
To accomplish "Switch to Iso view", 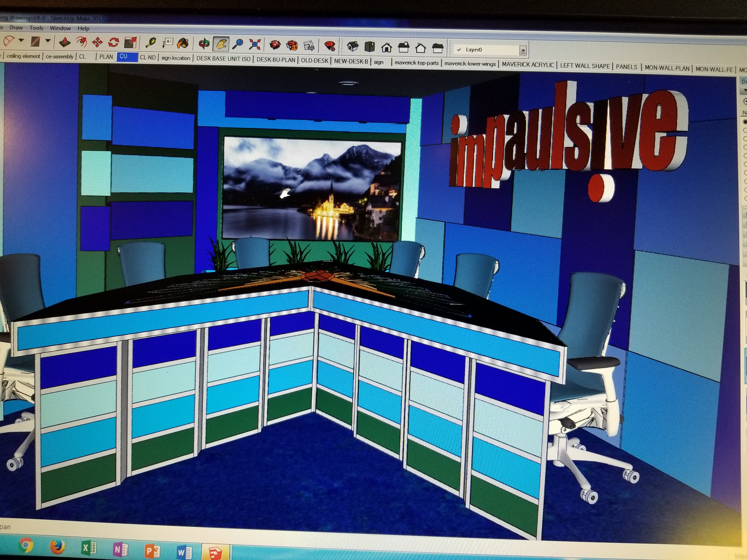I will [353, 47].
